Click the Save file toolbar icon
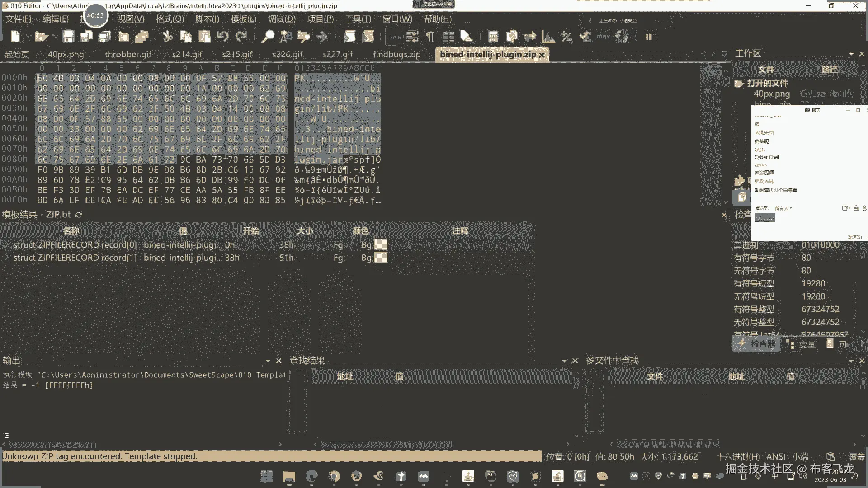Screen dimensions: 868x488 pyautogui.click(x=68, y=37)
